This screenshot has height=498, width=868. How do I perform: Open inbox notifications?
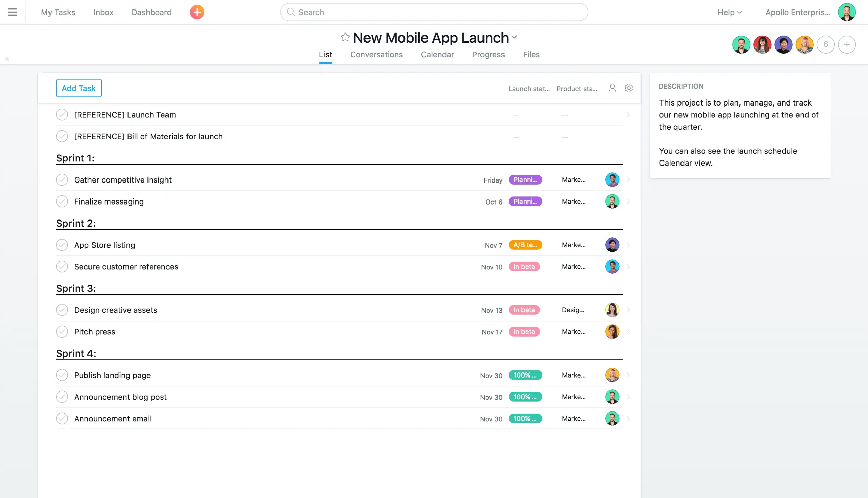[x=102, y=12]
